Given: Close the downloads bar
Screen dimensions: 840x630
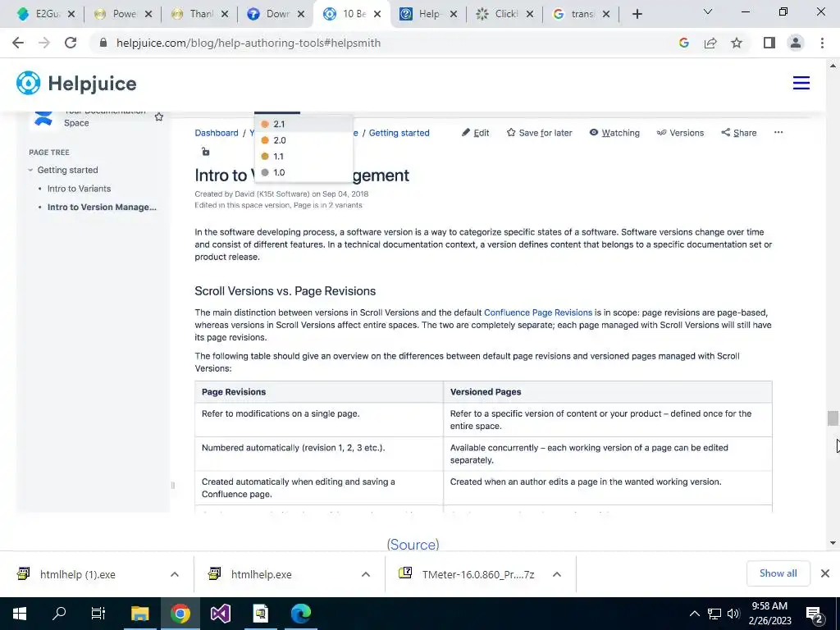Looking at the screenshot, I should coord(825,573).
